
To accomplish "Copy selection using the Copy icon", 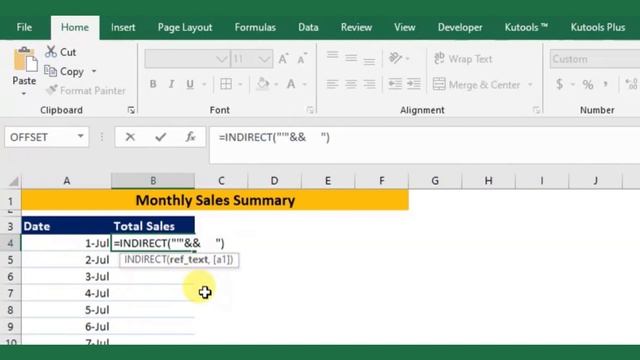I will pyautogui.click(x=50, y=71).
